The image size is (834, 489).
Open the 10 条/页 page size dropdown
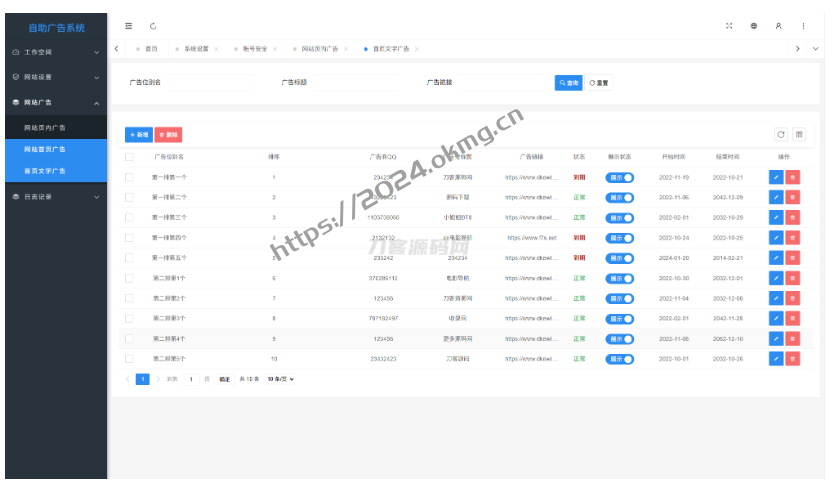click(281, 379)
